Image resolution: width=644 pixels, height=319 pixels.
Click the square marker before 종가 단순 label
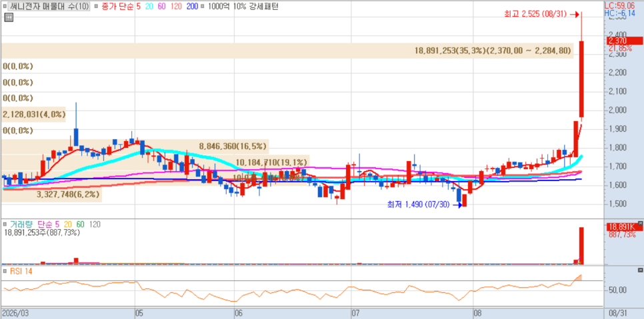[x=96, y=7]
